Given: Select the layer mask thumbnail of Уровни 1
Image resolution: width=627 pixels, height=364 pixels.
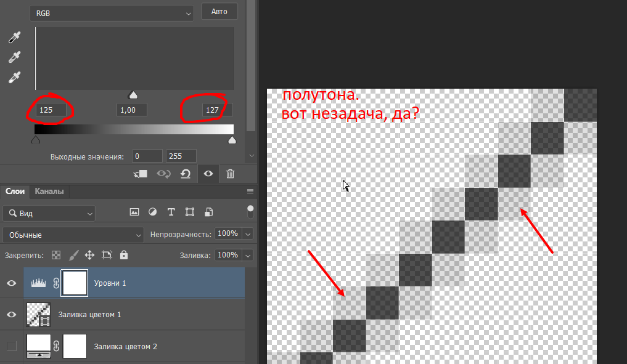Looking at the screenshot, I should pos(75,283).
